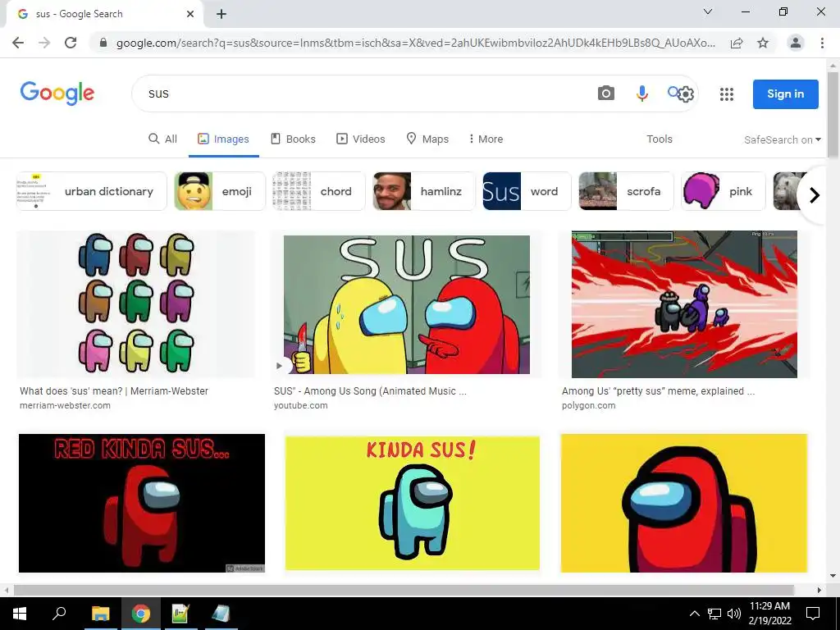Switch to the Videos tab
This screenshot has width=840, height=630.
[361, 139]
